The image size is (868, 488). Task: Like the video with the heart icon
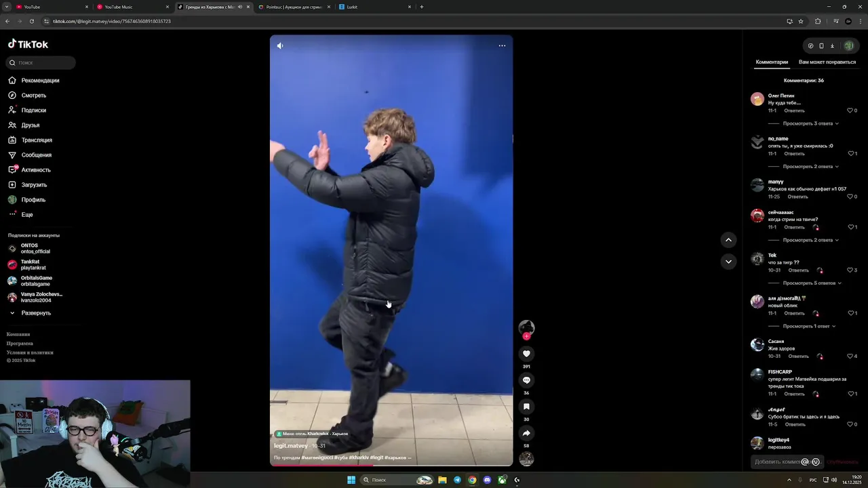point(526,354)
